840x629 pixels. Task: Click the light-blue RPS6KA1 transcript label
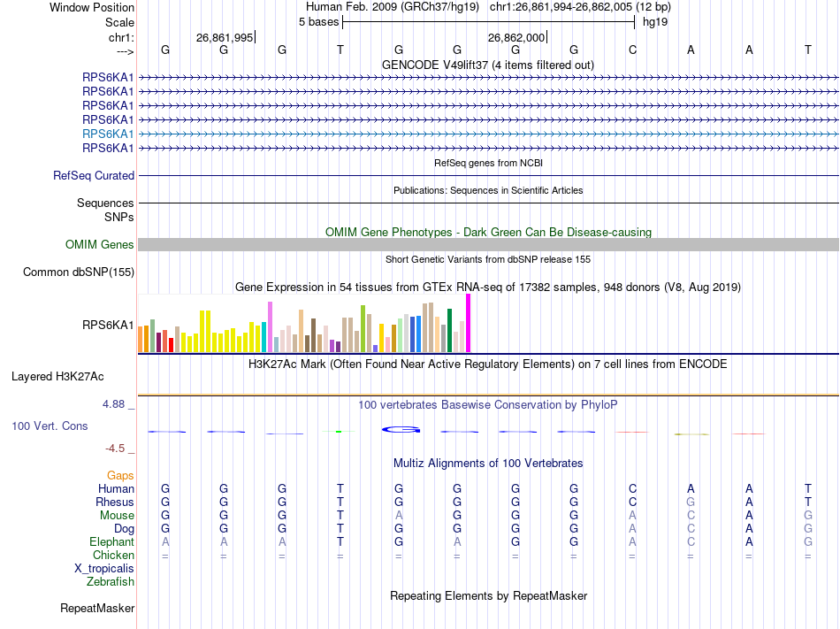pos(108,134)
